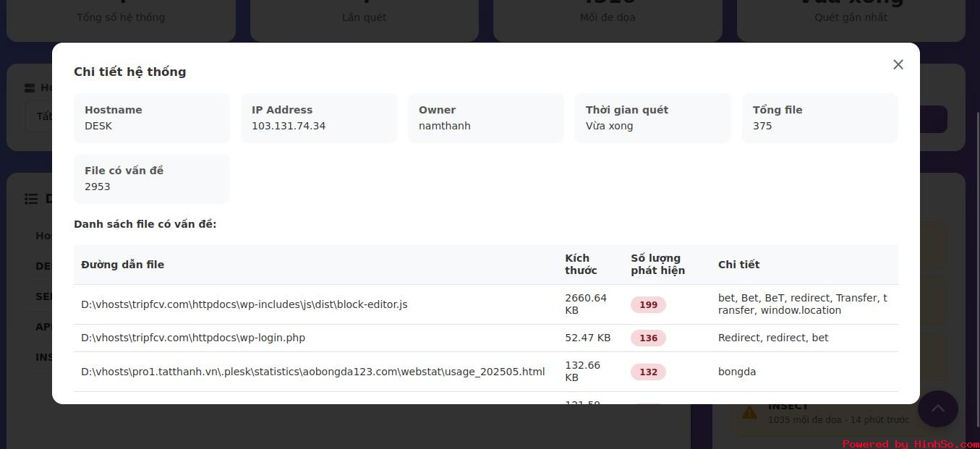Click the warning triangle icon beside INSECT
The height and width of the screenshot is (449, 980).
click(x=749, y=413)
